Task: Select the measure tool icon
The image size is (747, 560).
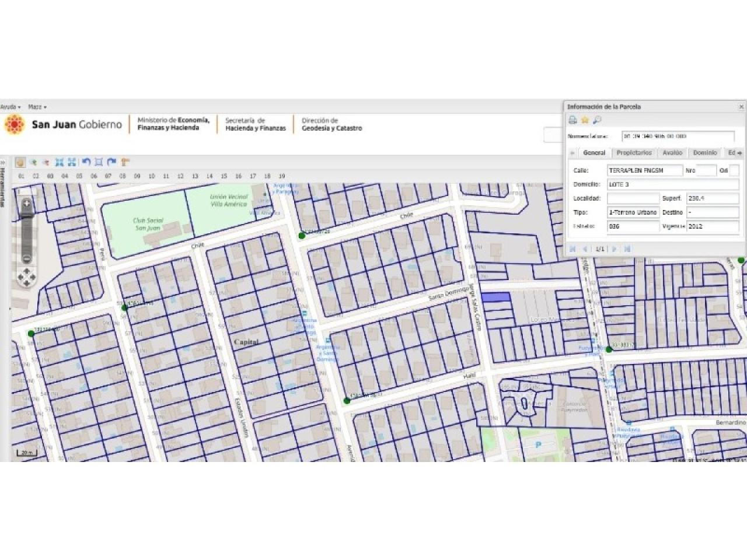Action: click(125, 162)
